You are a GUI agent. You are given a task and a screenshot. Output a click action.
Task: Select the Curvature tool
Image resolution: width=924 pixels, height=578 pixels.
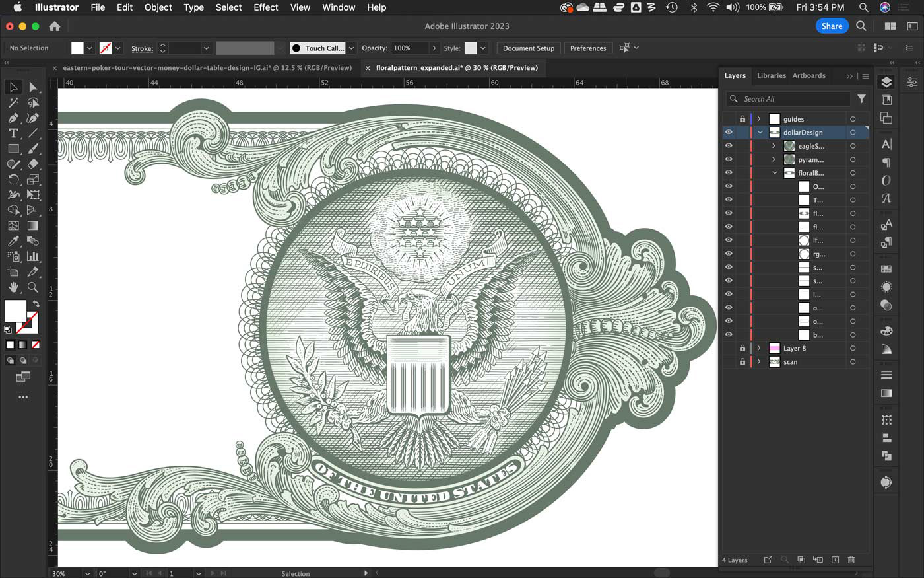coord(33,118)
